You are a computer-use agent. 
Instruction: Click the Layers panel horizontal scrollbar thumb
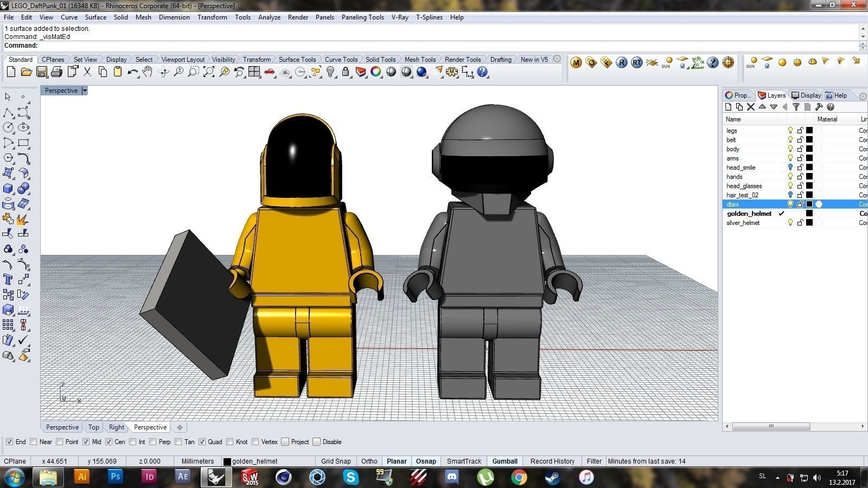[x=770, y=427]
